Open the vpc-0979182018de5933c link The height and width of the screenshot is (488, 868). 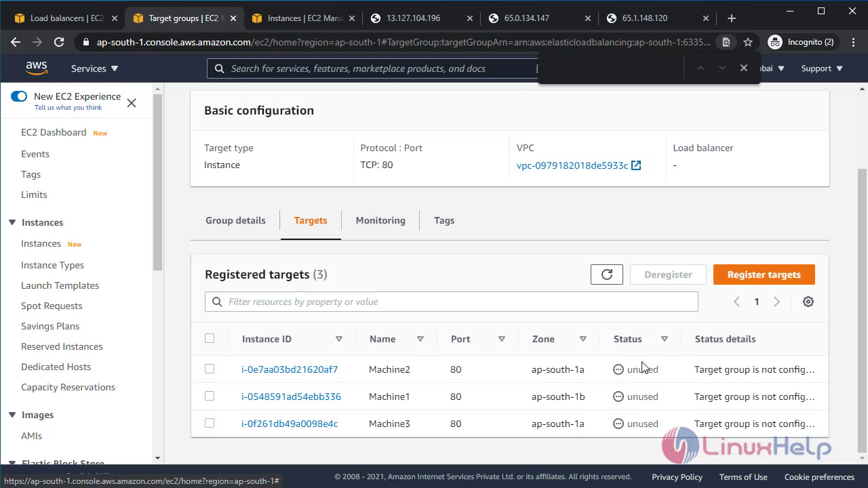(572, 165)
